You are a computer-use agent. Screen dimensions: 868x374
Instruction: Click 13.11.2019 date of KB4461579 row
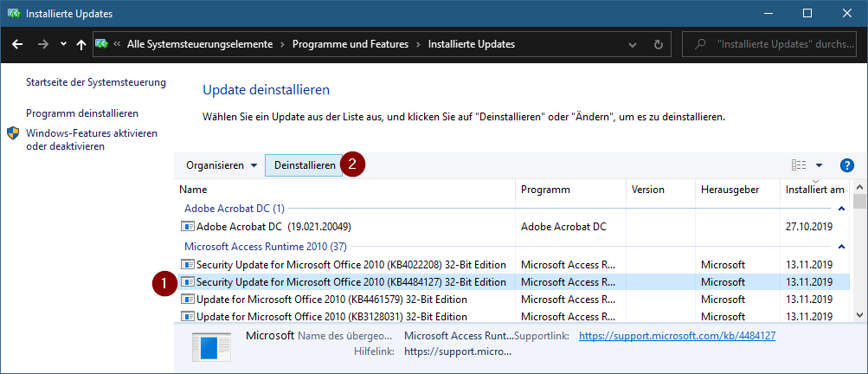(x=809, y=300)
